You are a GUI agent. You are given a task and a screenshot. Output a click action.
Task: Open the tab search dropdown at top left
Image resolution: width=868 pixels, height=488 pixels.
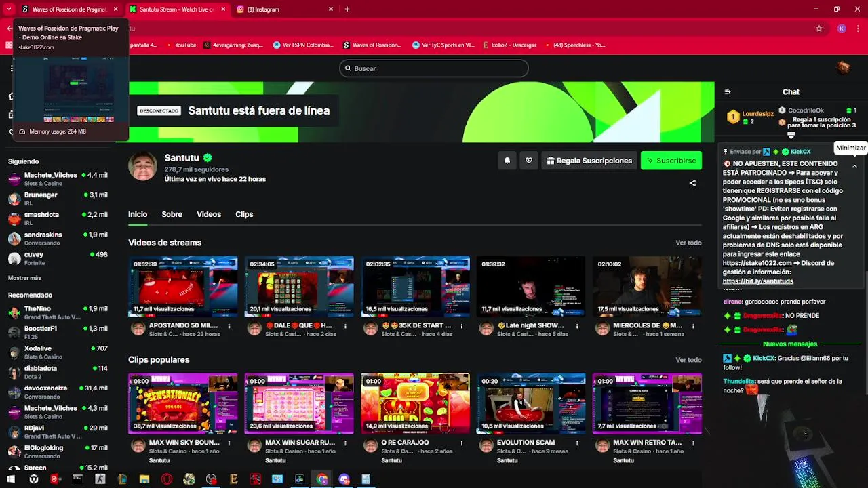[9, 9]
